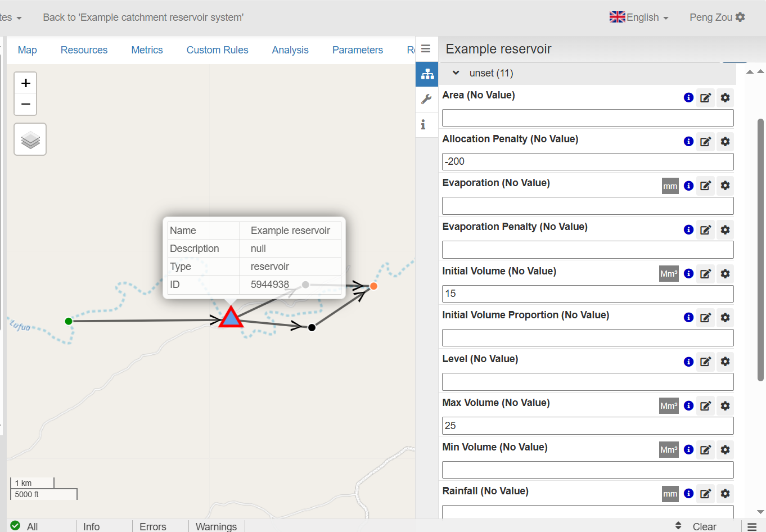Show info for Initial Volume attribute
The image size is (766, 532).
tap(688, 274)
